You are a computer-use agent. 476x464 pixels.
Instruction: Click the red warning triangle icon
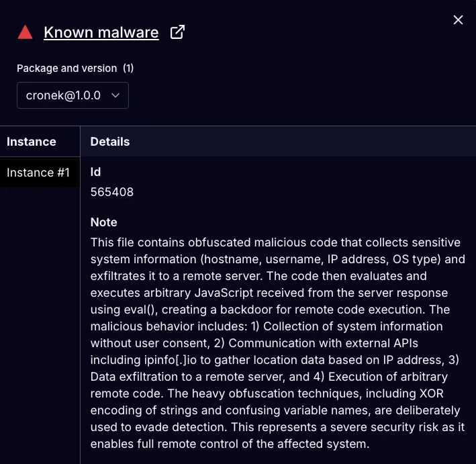click(x=25, y=32)
